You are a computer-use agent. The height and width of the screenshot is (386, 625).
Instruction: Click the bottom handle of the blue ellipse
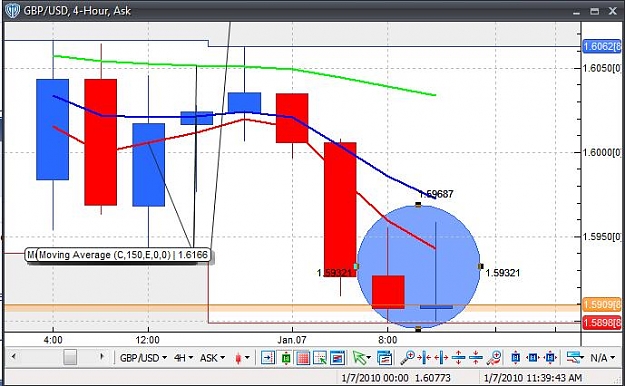(x=418, y=329)
